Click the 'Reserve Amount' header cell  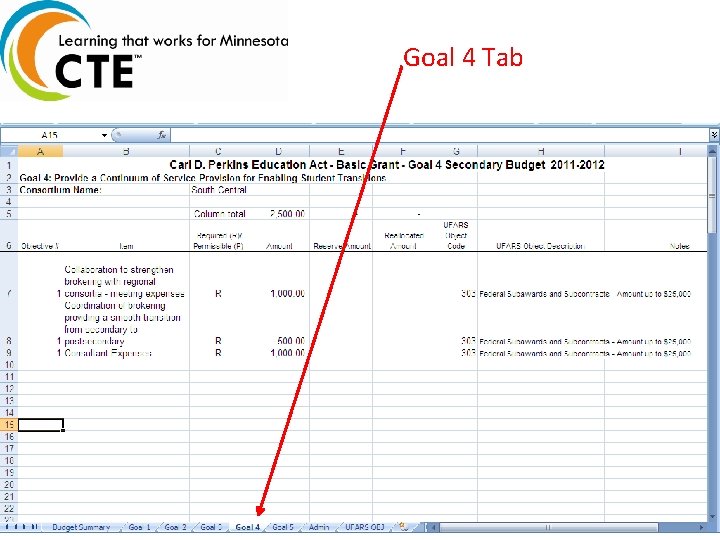pyautogui.click(x=341, y=246)
